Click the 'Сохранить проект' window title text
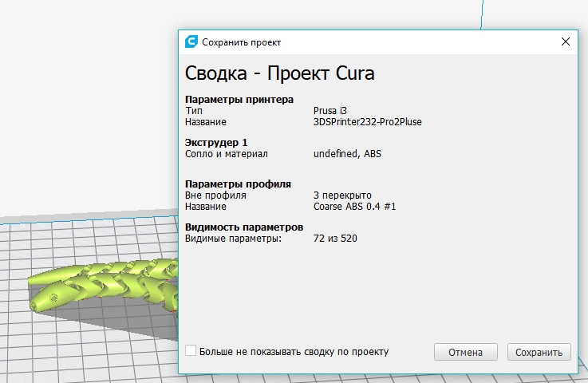 [242, 42]
